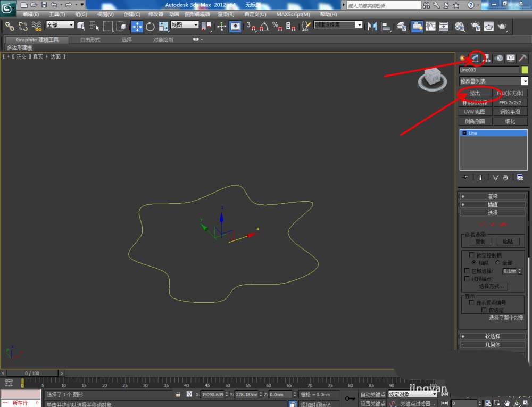Switch to the Hierarchy panel tab

pyautogui.click(x=487, y=58)
